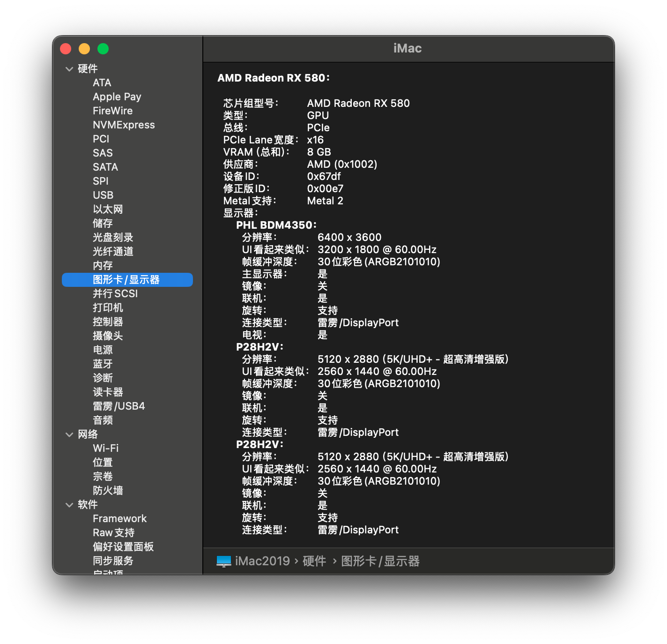Select SAS in the sidebar

[103, 153]
